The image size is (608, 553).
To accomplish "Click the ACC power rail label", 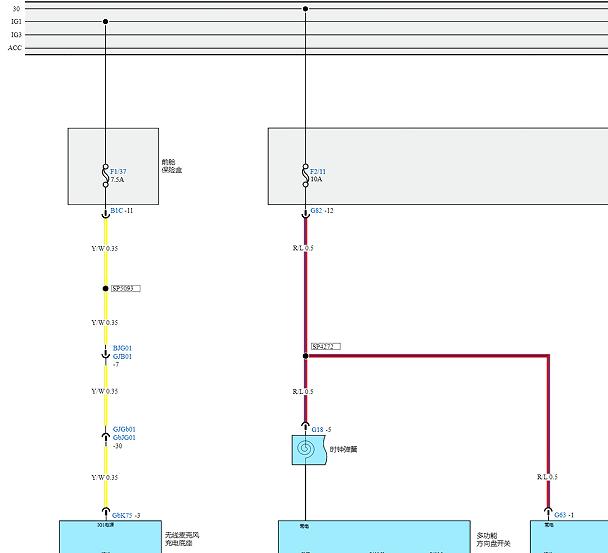I will point(15,48).
